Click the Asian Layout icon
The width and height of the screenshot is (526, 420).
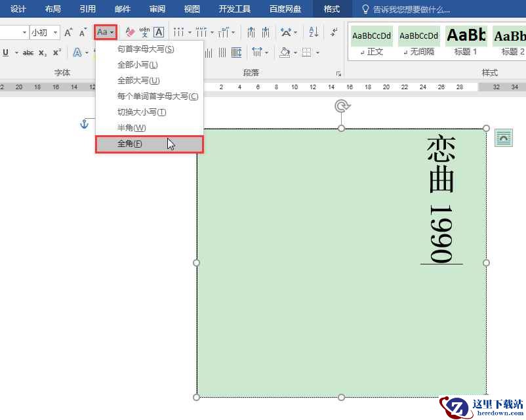click(x=286, y=33)
